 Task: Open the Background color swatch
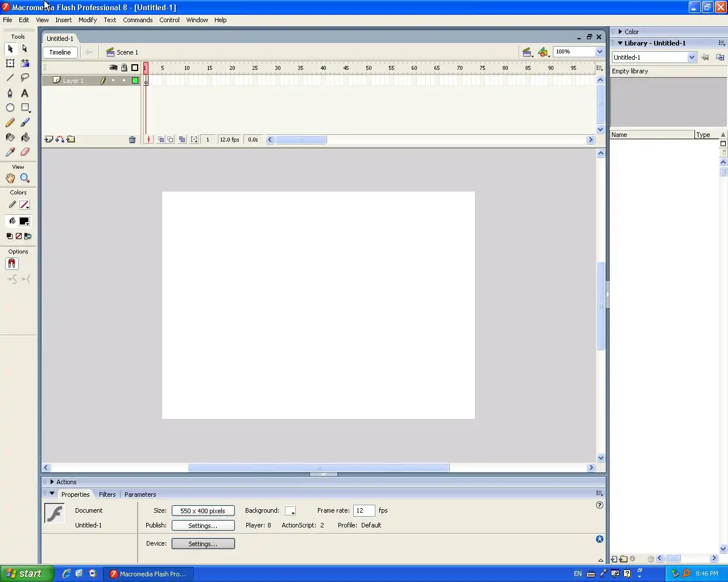[290, 511]
